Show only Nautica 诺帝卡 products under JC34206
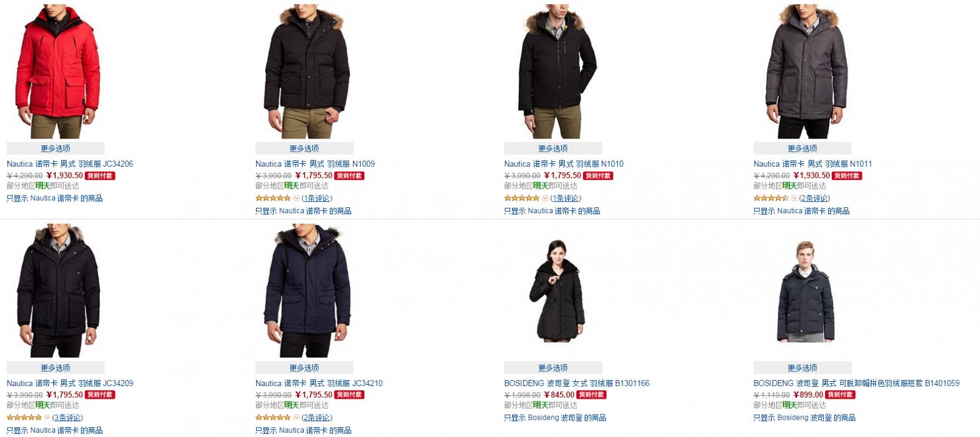 tap(55, 198)
